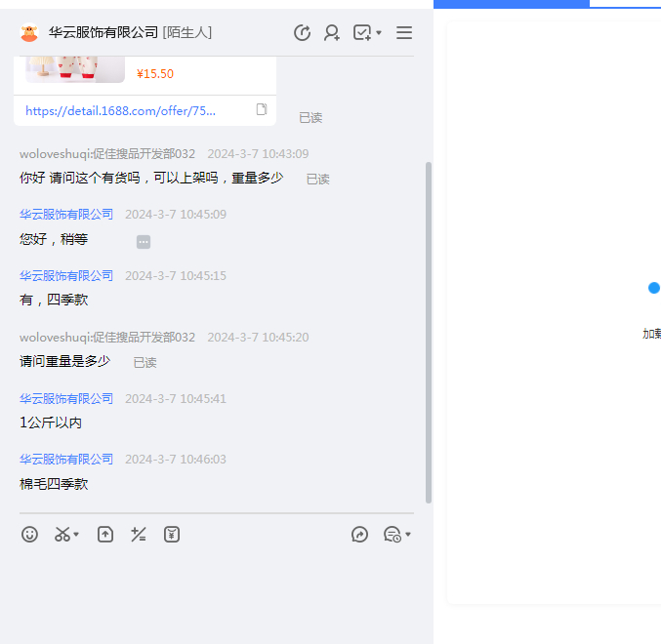The image size is (661, 644).
Task: Open the emoji picker
Action: coord(30,535)
